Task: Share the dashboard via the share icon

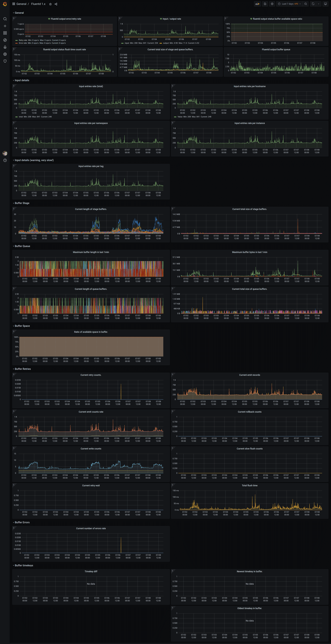Action: coord(56,4)
